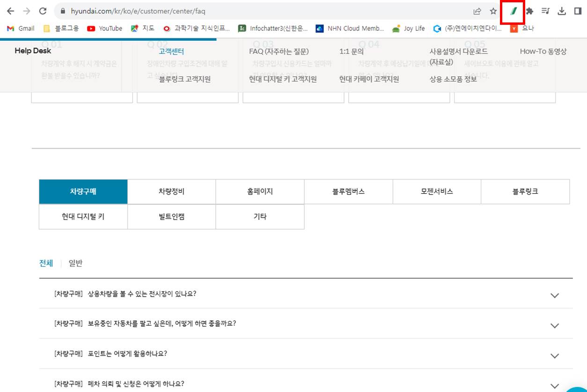This screenshot has width=587, height=392.
Task: Click question text 포인트는 어떻게 활용하나요?
Action: click(x=127, y=354)
